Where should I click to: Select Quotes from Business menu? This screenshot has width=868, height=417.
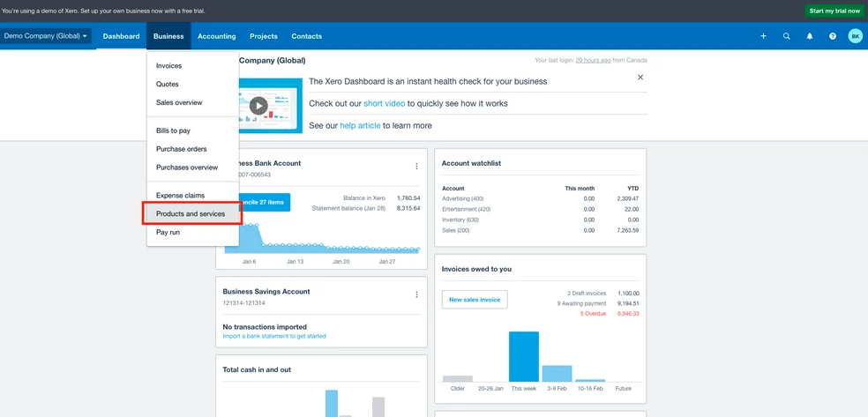(192, 84)
